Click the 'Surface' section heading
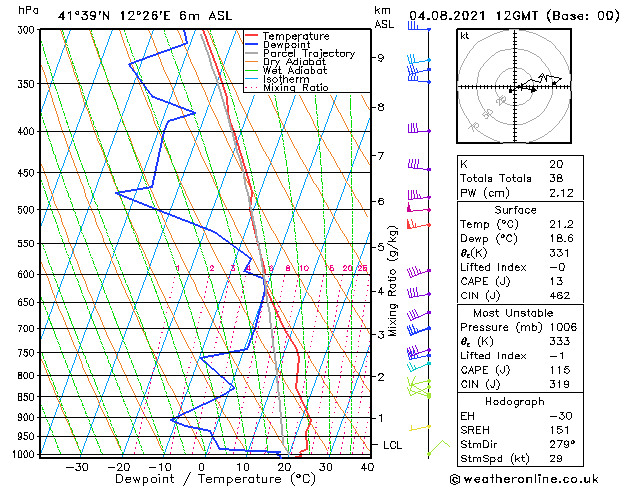 point(515,210)
